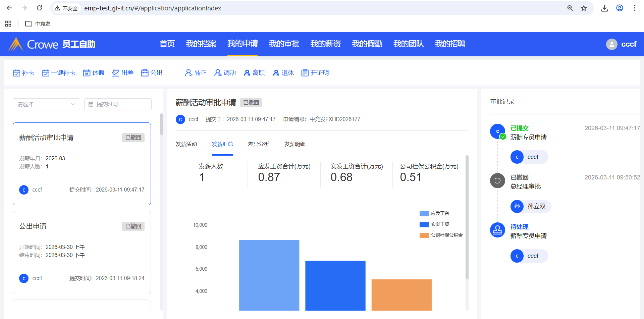The height and width of the screenshot is (319, 644).
Task: Go to 我的薪资 in navigation
Action: pyautogui.click(x=325, y=44)
